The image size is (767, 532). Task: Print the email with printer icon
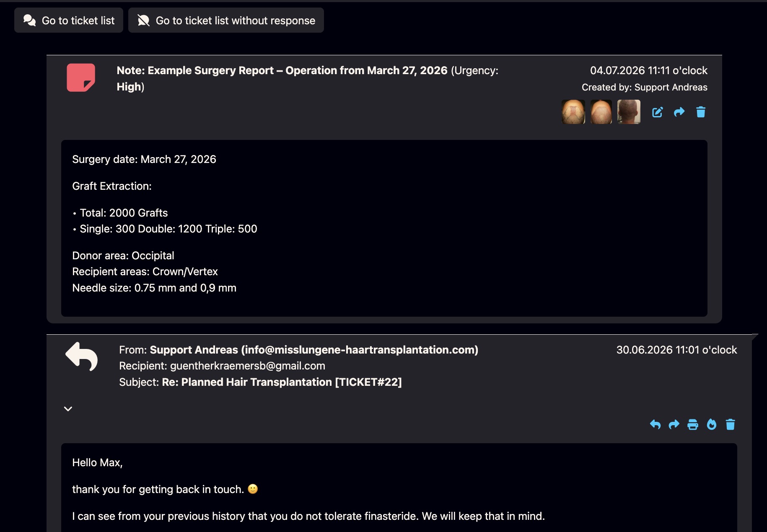(693, 424)
